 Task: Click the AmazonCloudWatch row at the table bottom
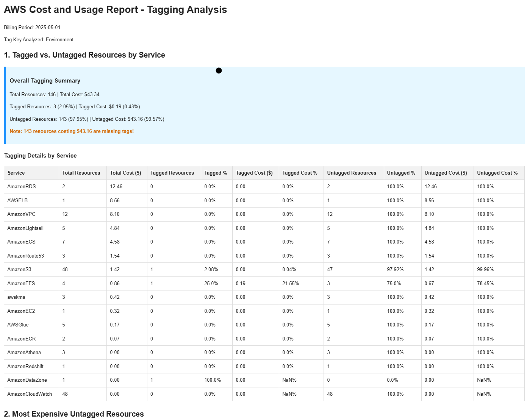pos(29,394)
